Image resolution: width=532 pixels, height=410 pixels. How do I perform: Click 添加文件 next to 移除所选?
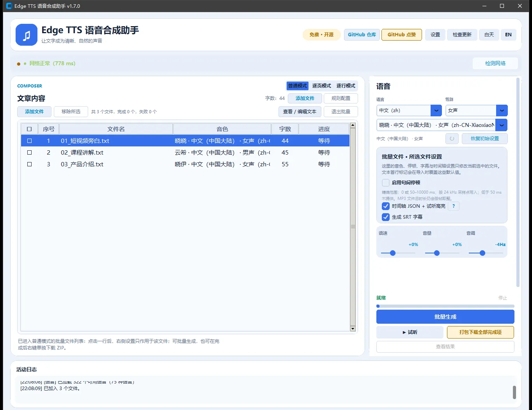(x=34, y=112)
